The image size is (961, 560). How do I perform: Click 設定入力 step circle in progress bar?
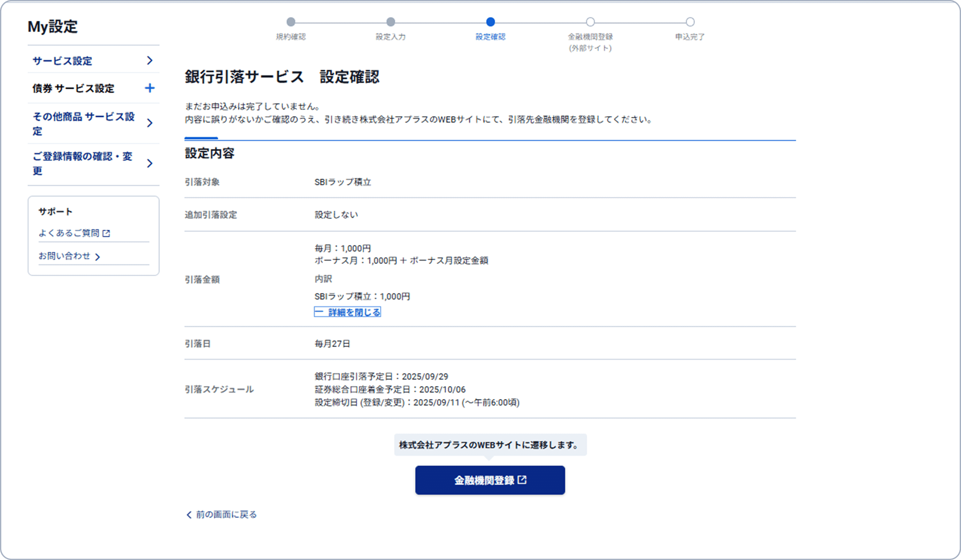pyautogui.click(x=390, y=22)
